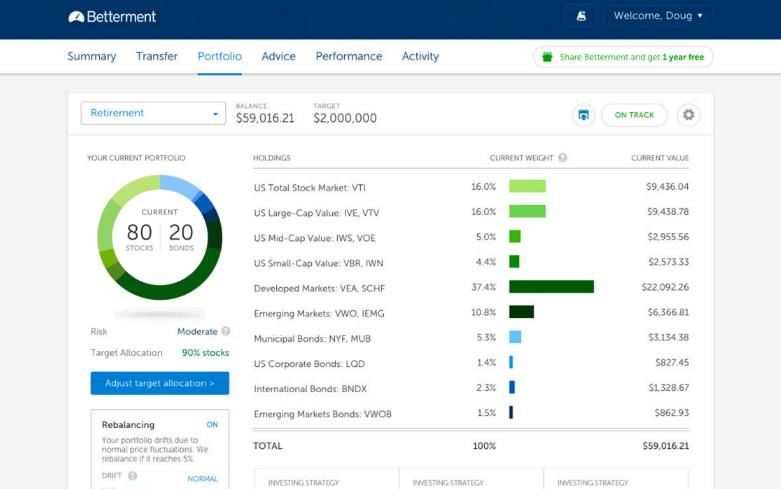Click the 90% stocks target allocation
This screenshot has height=489, width=781.
click(205, 353)
